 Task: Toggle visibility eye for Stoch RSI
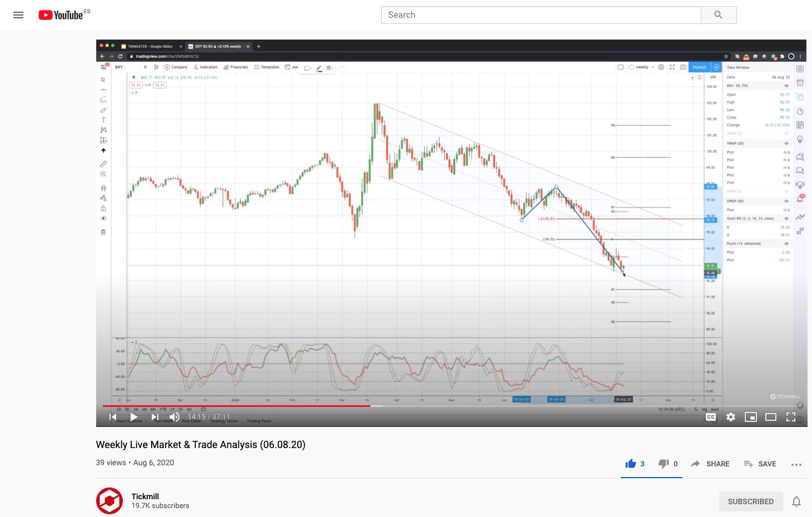tap(786, 218)
